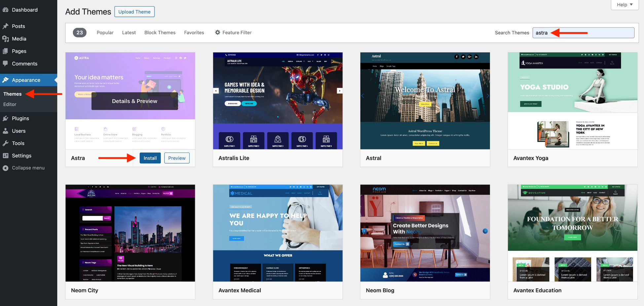644x306 pixels.
Task: Open the Media library icon
Action: tap(5, 39)
